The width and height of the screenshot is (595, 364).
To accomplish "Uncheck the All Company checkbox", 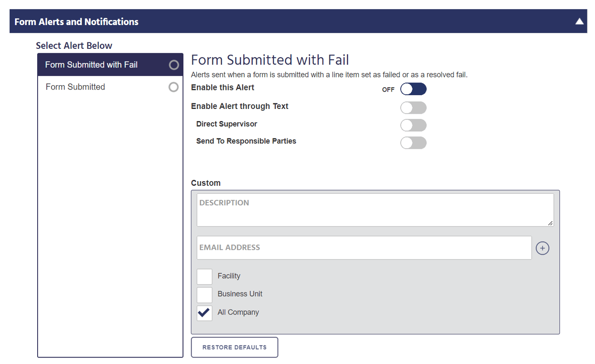I will click(204, 313).
